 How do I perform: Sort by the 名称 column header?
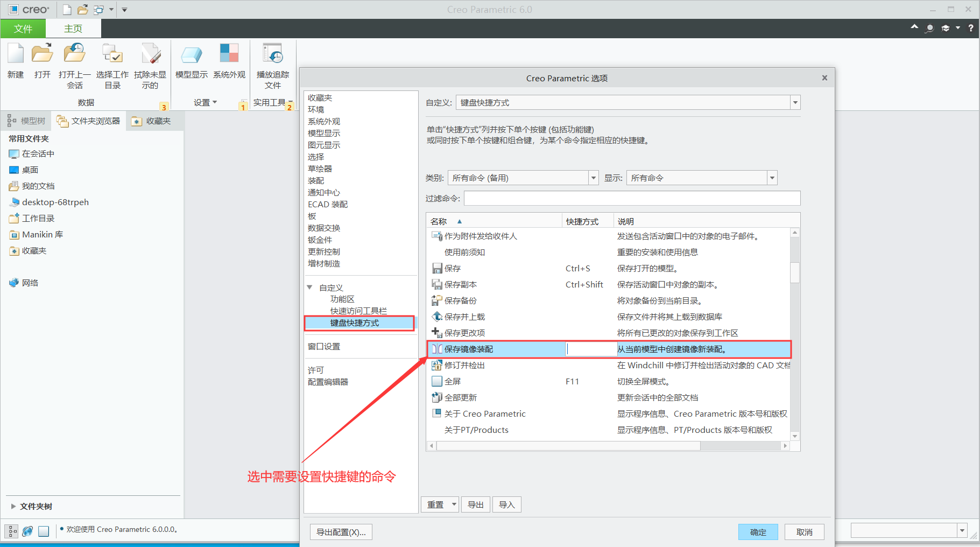pos(494,221)
